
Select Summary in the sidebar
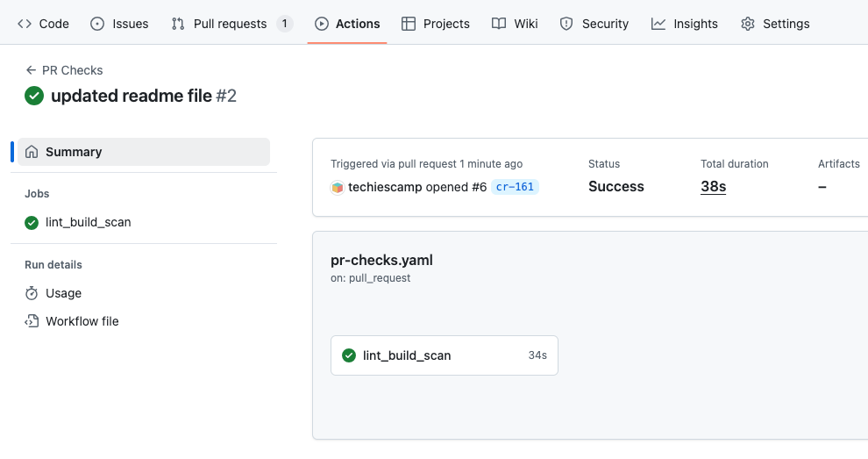144,152
